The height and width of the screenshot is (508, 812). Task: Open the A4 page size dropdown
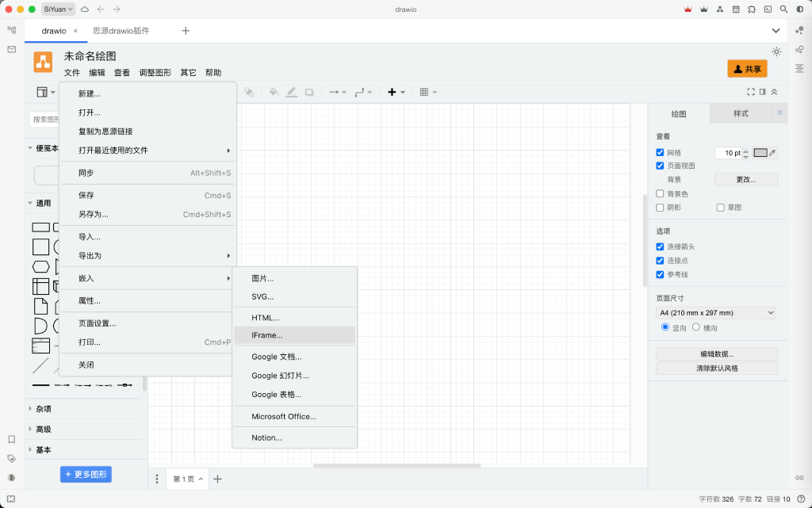716,313
